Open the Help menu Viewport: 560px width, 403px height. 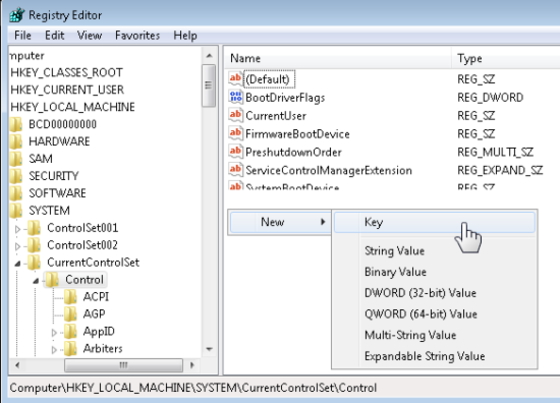click(x=185, y=35)
